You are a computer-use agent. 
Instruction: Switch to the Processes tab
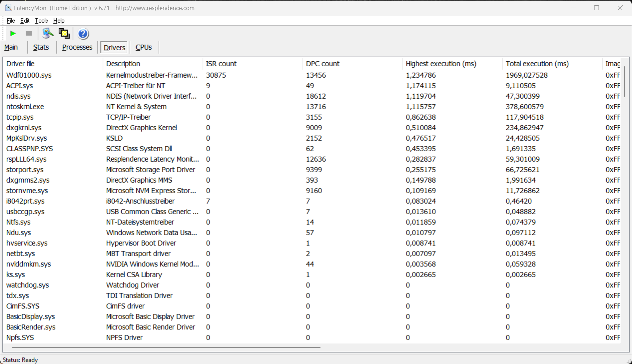tap(77, 47)
